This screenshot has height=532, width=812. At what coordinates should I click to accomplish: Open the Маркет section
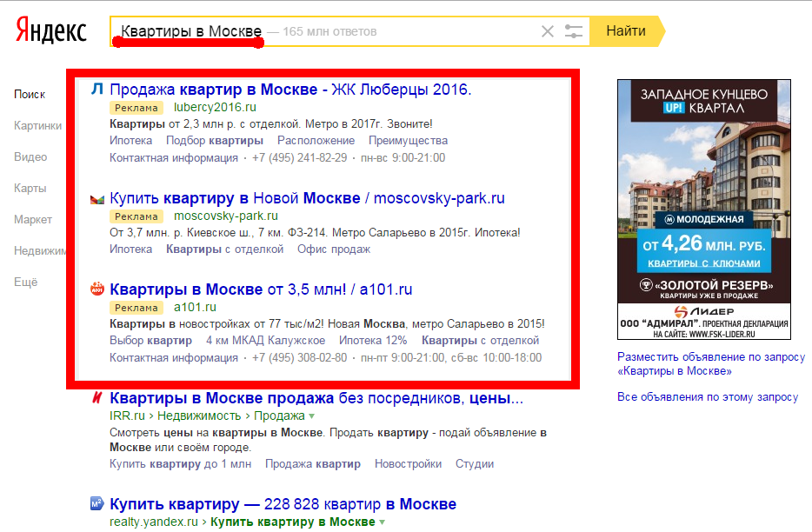33,220
